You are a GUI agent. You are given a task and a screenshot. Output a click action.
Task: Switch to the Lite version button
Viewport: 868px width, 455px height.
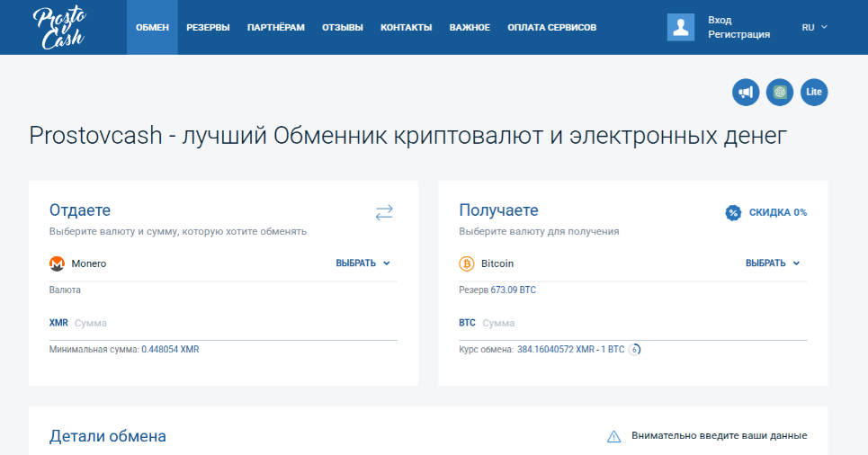[x=814, y=92]
